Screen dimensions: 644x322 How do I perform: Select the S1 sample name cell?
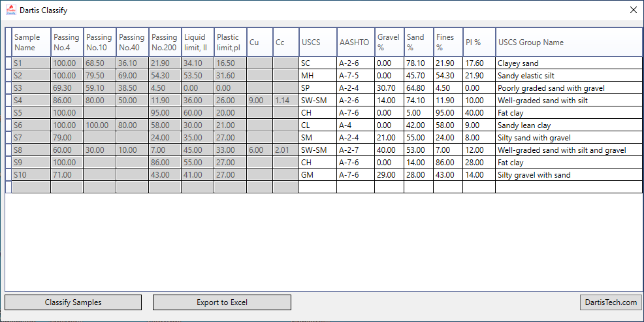[31, 63]
